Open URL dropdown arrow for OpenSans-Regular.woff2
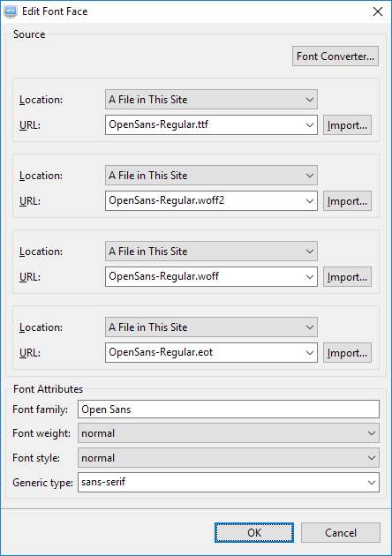 coord(309,200)
